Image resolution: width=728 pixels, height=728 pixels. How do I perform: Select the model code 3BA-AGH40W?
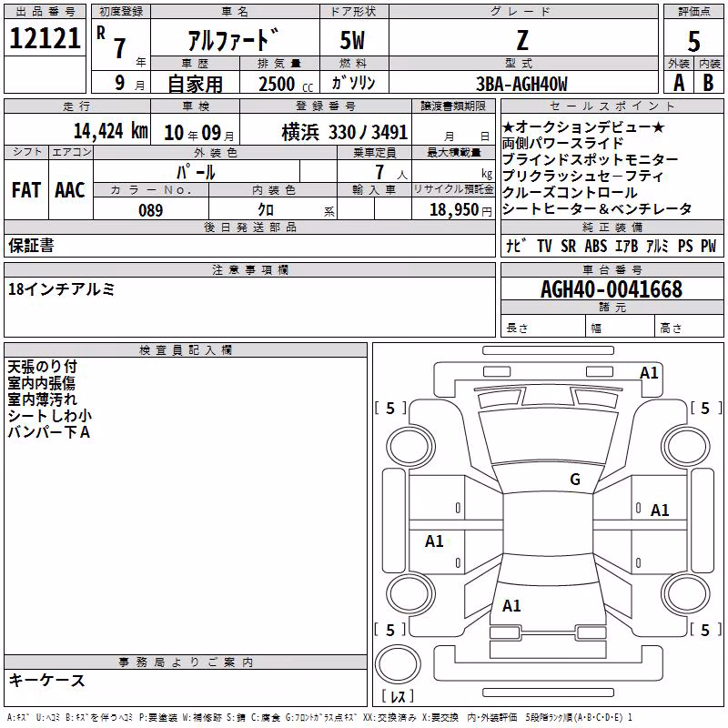521,84
